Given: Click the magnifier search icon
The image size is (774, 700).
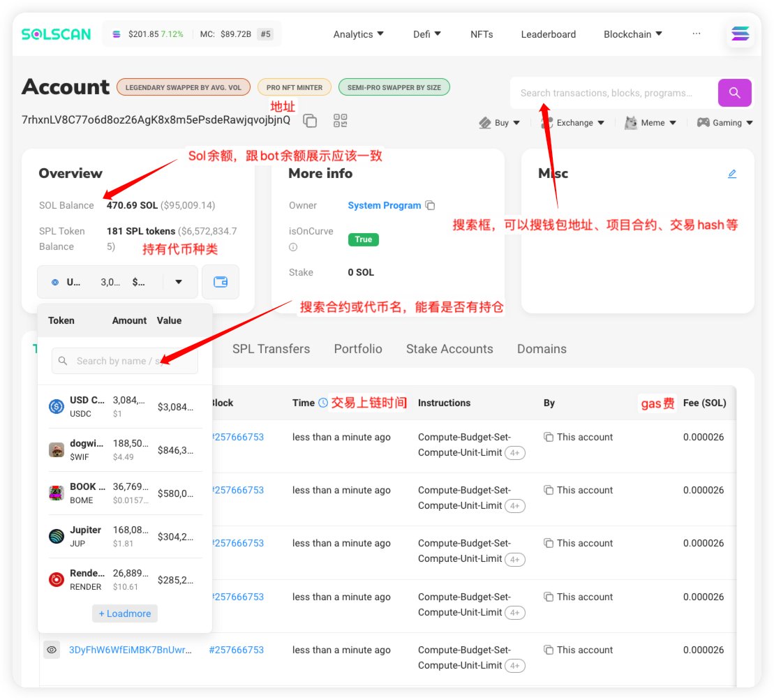Looking at the screenshot, I should pyautogui.click(x=734, y=92).
